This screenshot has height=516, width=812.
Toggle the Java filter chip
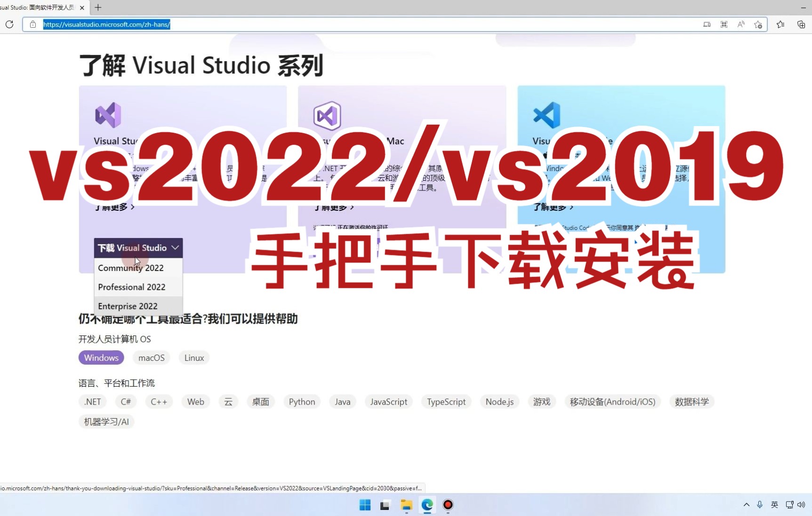click(343, 402)
